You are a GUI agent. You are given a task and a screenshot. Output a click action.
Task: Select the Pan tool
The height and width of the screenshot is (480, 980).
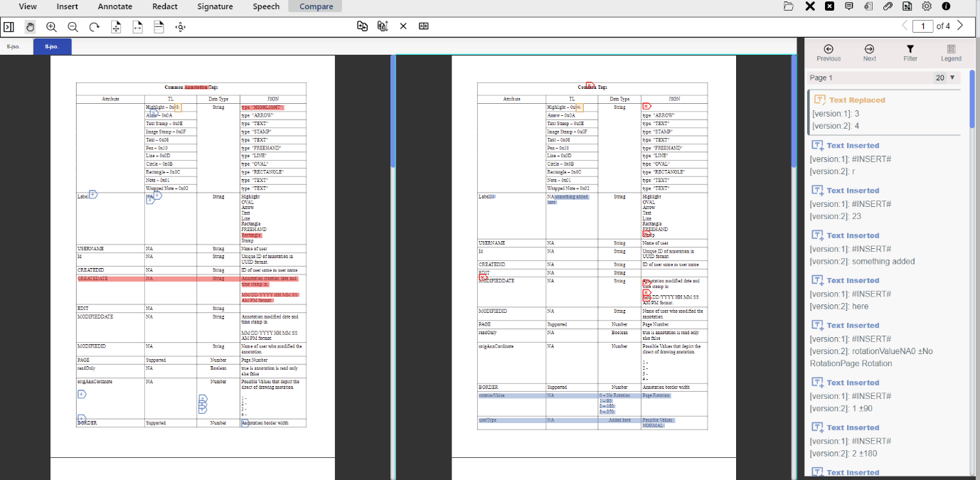30,26
